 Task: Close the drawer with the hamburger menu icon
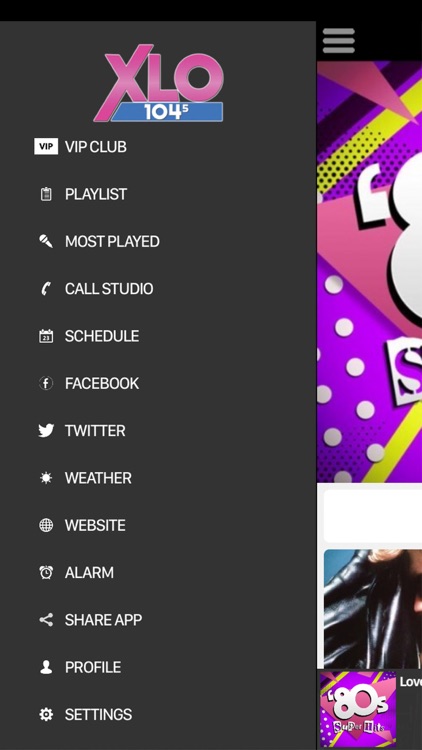(x=339, y=41)
